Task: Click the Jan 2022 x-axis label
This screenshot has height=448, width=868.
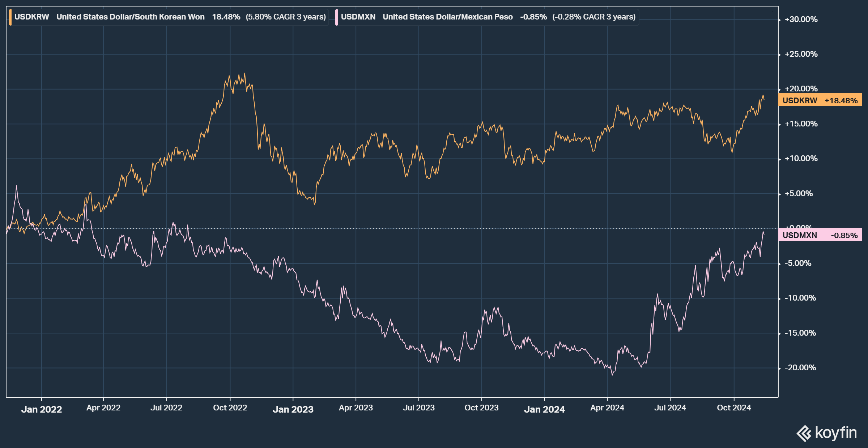Action: coord(42,409)
